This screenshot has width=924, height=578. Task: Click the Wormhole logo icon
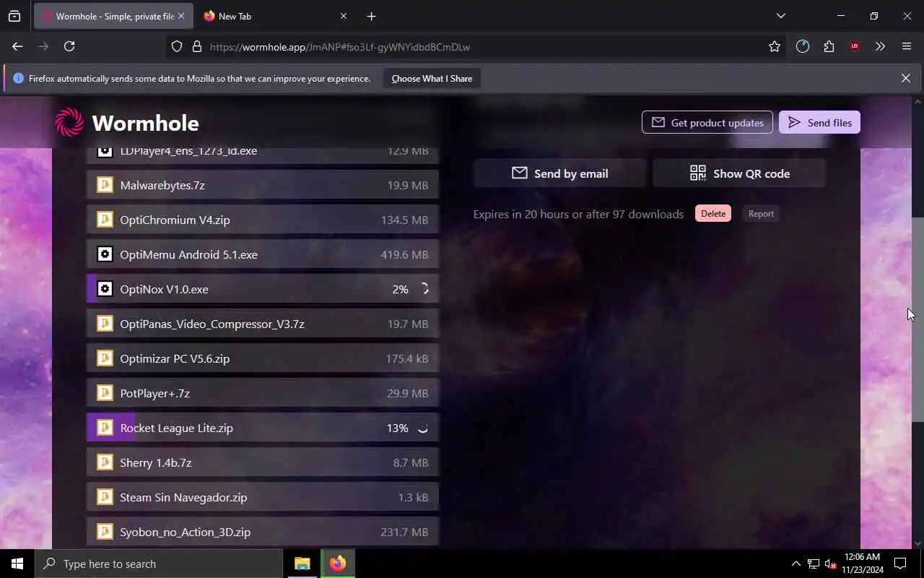69,122
